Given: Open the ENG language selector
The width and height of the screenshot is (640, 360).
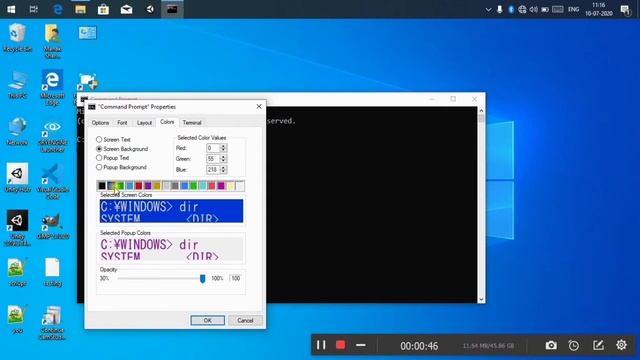Looking at the screenshot, I should 573,9.
